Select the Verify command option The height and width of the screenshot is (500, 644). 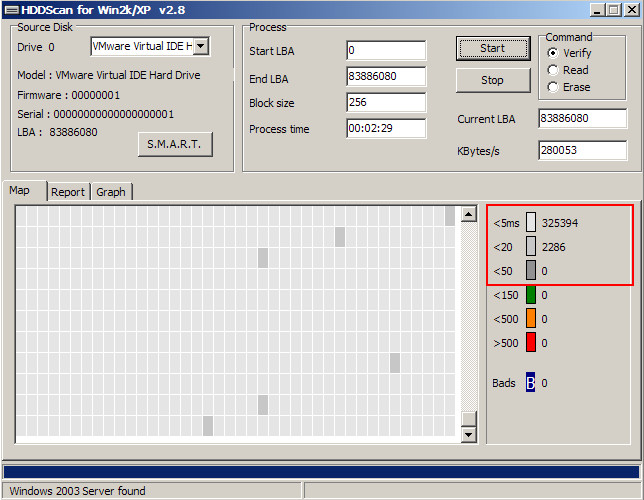[553, 53]
